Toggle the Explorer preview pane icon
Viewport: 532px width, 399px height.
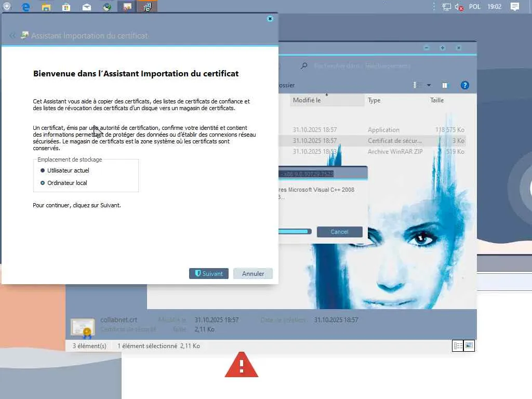coord(445,85)
